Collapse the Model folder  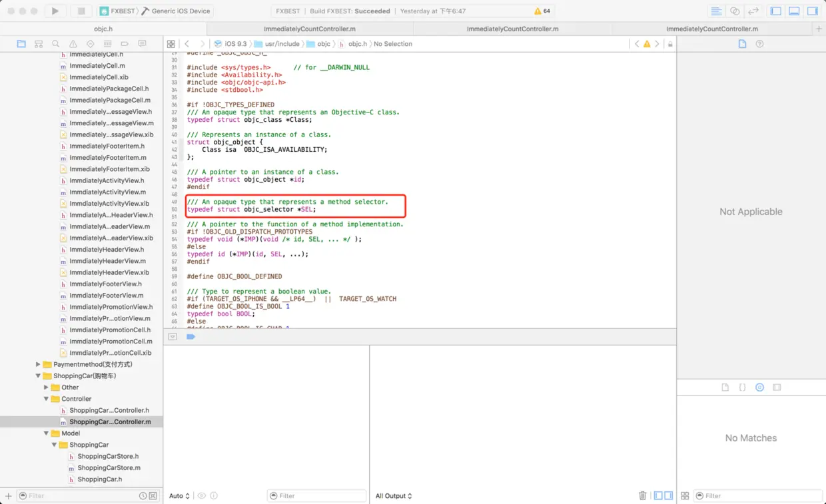point(46,433)
